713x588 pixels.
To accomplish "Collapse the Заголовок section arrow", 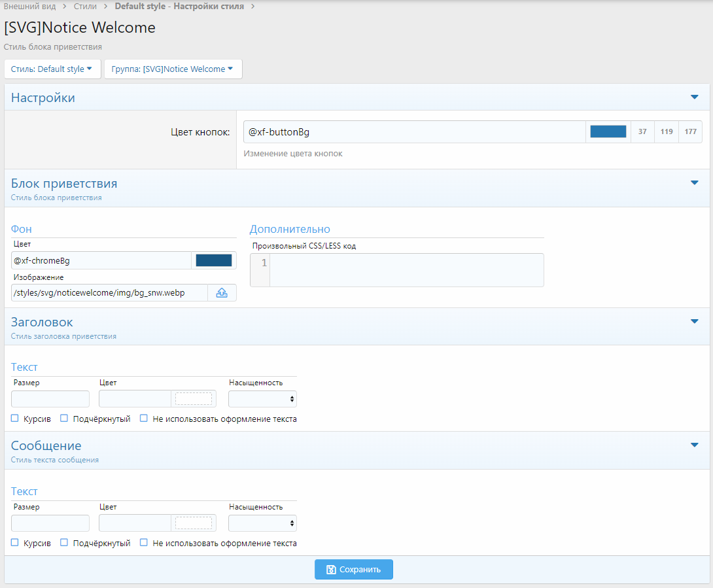I will click(x=694, y=321).
